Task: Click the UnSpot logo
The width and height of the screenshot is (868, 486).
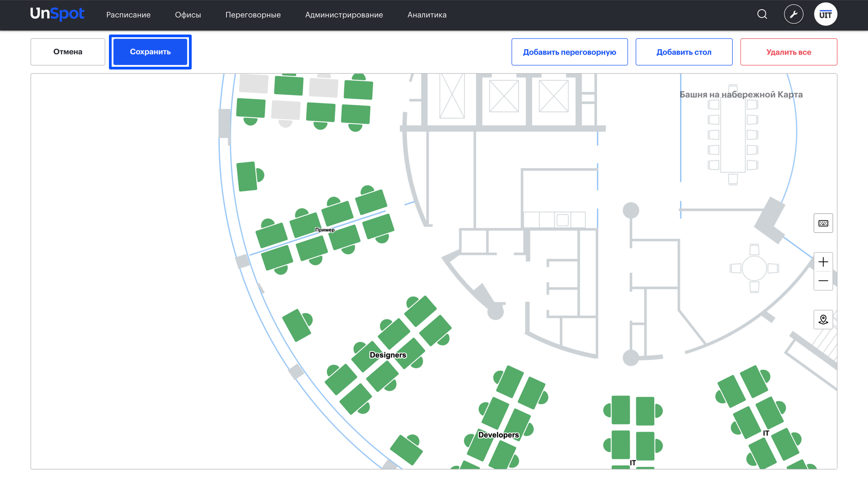Action: point(57,14)
